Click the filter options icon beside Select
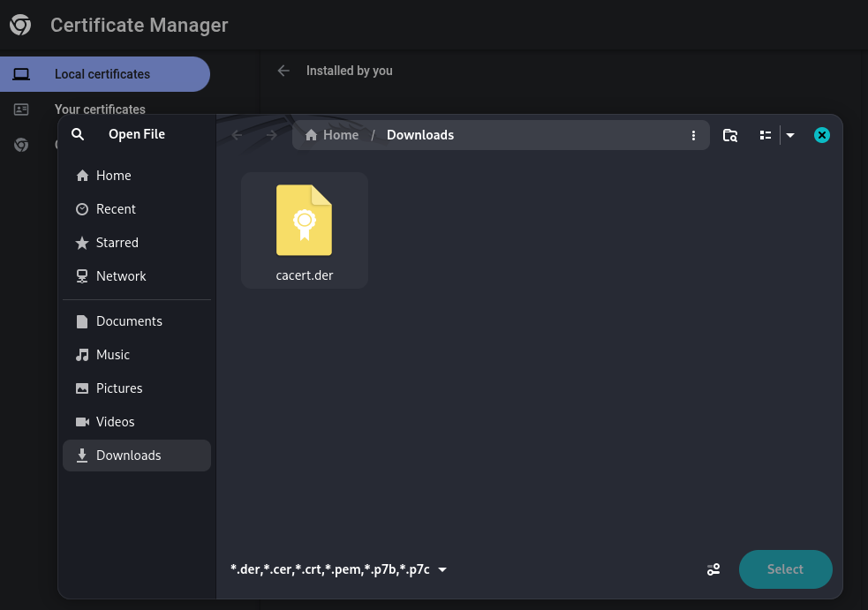 point(713,569)
